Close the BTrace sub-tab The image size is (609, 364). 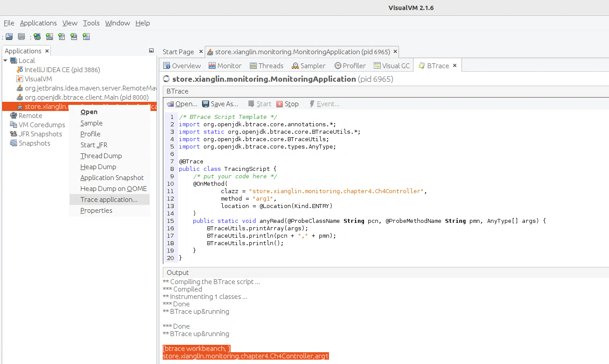(455, 66)
